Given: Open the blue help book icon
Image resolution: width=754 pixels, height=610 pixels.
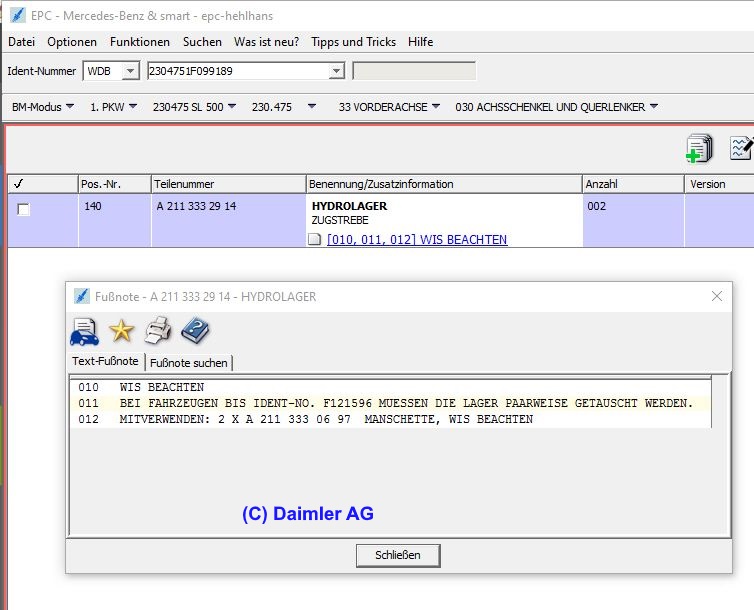Looking at the screenshot, I should click(x=195, y=330).
